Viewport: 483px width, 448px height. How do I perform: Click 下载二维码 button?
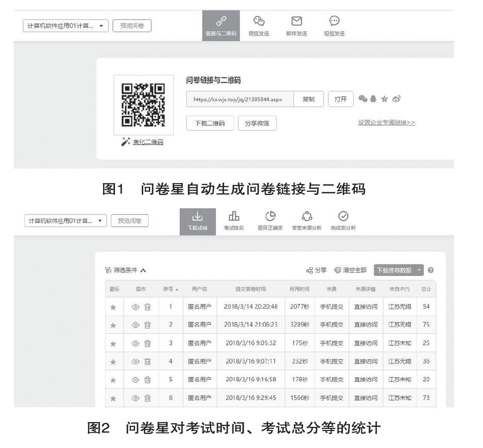pos(210,123)
